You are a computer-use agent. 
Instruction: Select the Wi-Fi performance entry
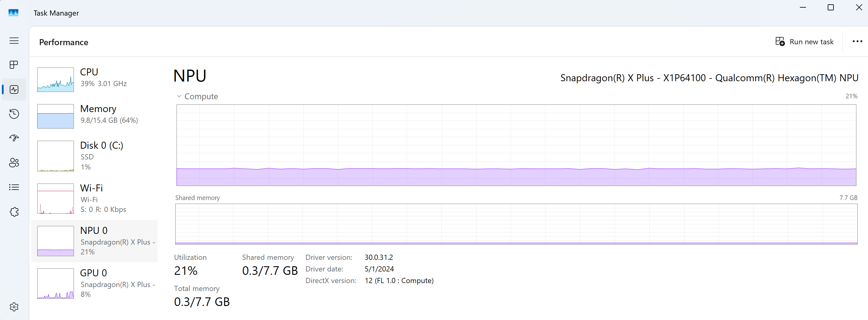click(x=94, y=199)
